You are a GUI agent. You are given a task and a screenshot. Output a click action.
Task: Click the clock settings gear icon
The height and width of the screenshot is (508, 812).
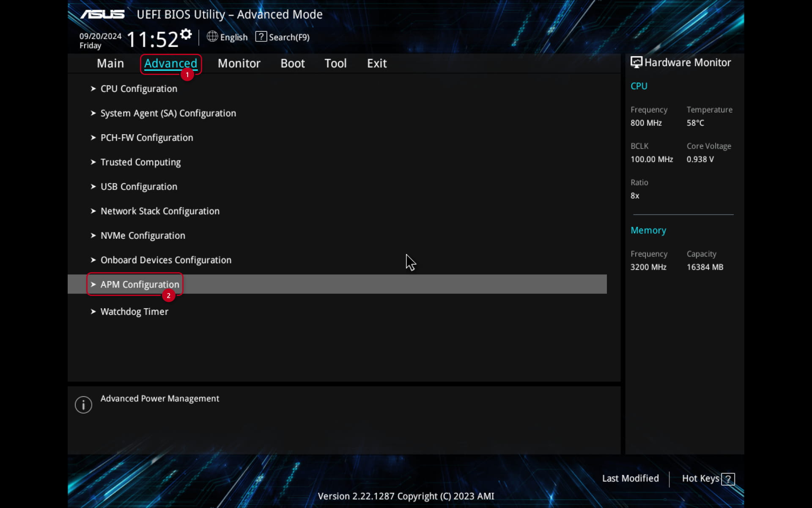tap(186, 34)
